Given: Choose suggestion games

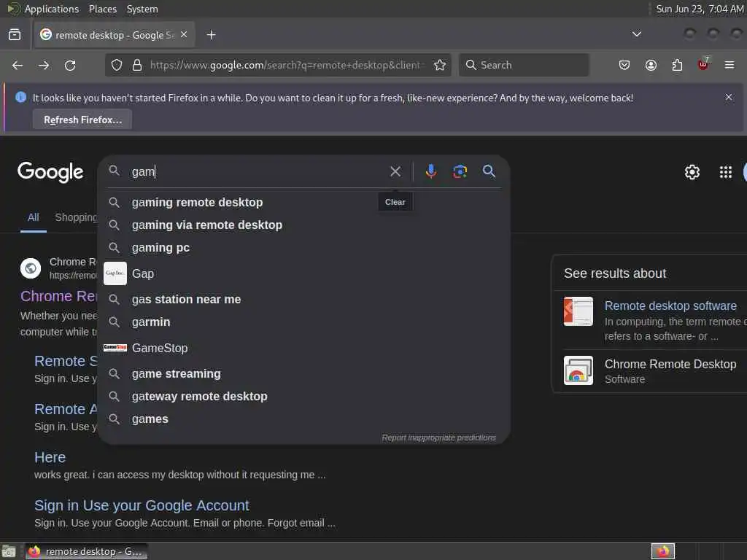Looking at the screenshot, I should [x=304, y=419].
